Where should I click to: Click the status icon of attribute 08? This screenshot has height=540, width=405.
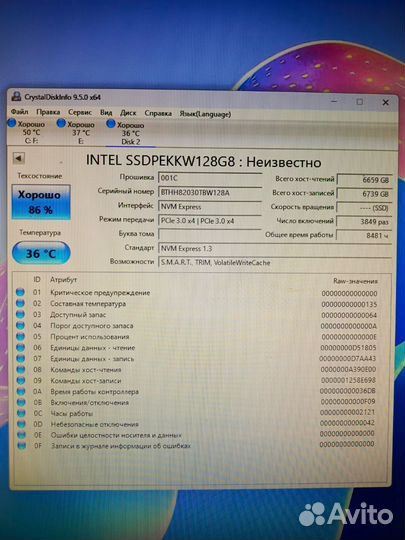[21, 370]
